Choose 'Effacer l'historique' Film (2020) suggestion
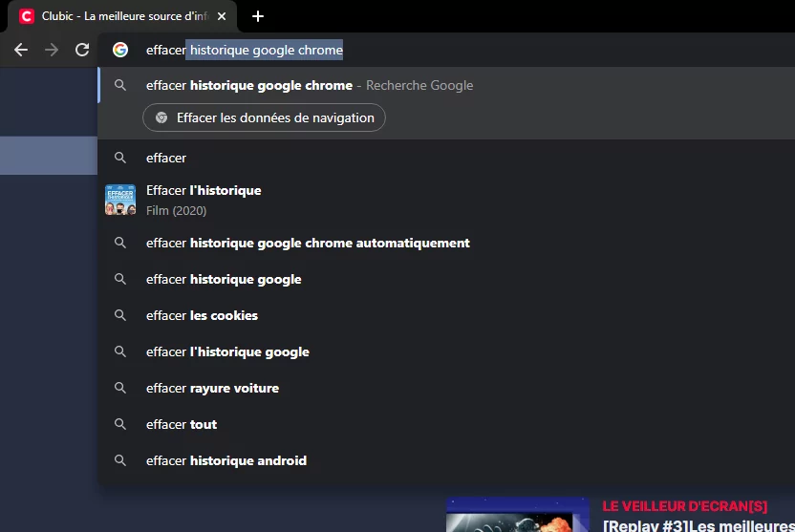Viewport: 795px width, 532px height. click(446, 201)
